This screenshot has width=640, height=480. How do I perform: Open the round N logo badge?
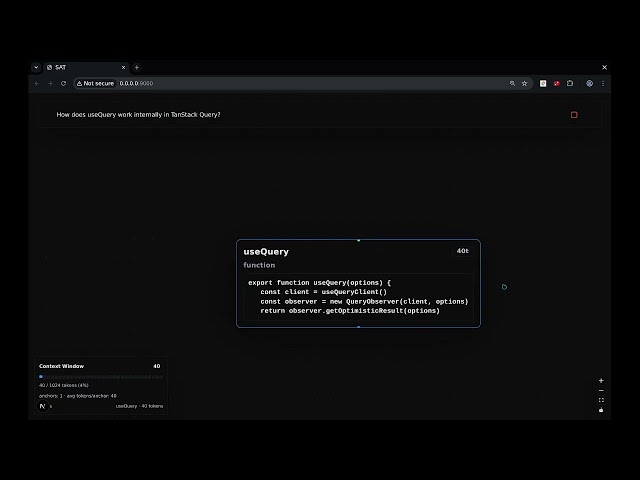click(42, 406)
